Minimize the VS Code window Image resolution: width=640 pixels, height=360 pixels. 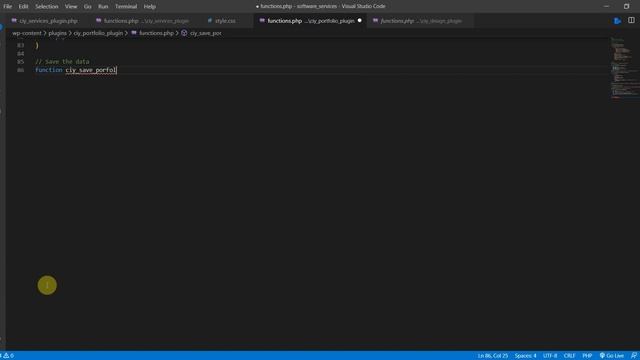pos(606,6)
